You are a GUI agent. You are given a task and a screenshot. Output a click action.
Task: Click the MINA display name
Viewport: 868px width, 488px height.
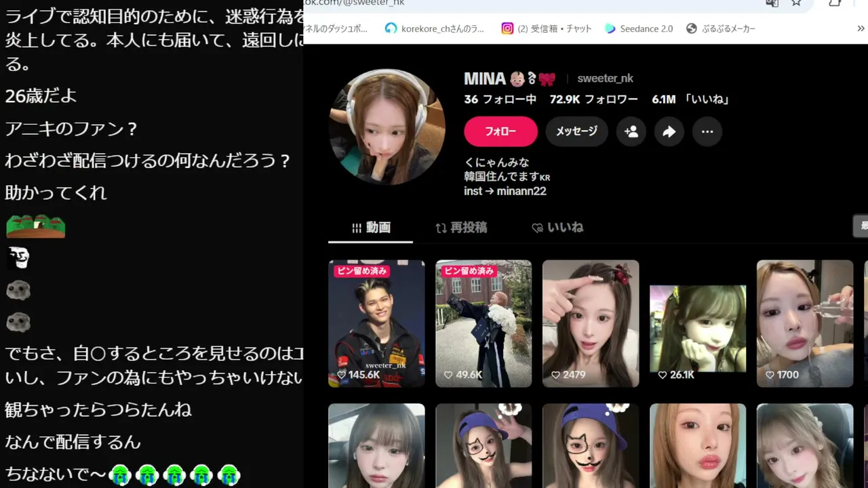[485, 79]
